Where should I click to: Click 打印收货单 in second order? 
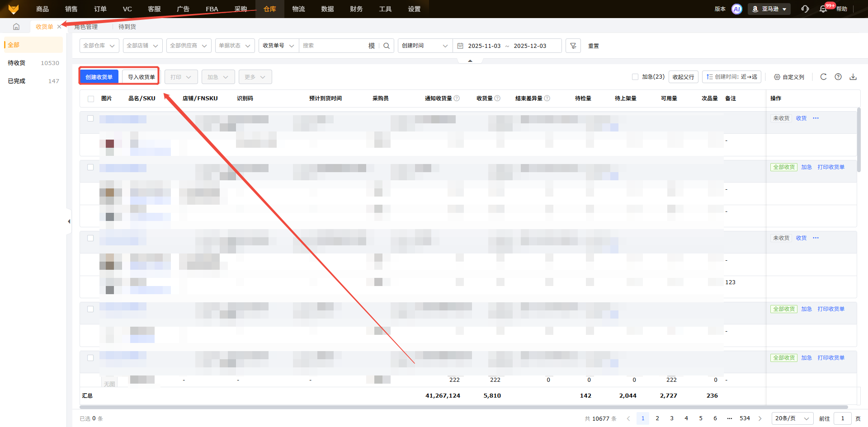(831, 167)
